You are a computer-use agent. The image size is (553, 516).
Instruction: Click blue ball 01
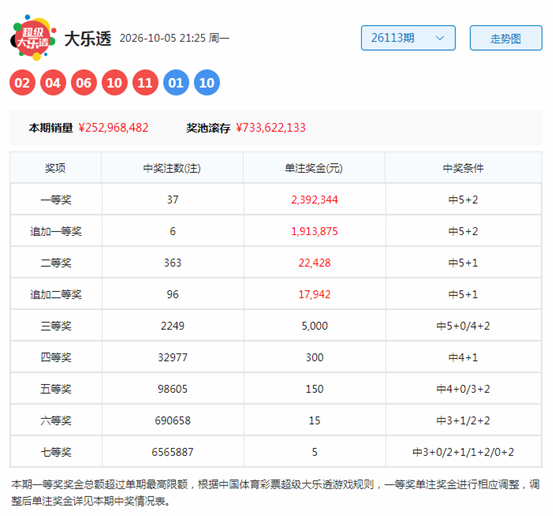pos(176,83)
